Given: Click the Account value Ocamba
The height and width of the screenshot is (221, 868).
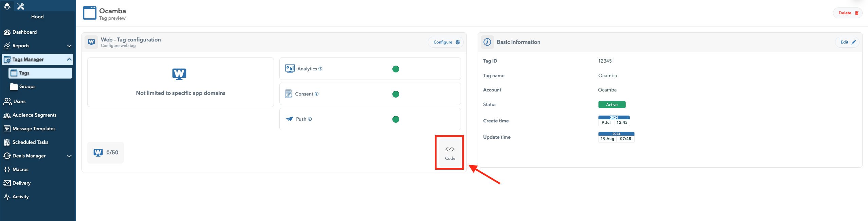Looking at the screenshot, I should click(607, 90).
